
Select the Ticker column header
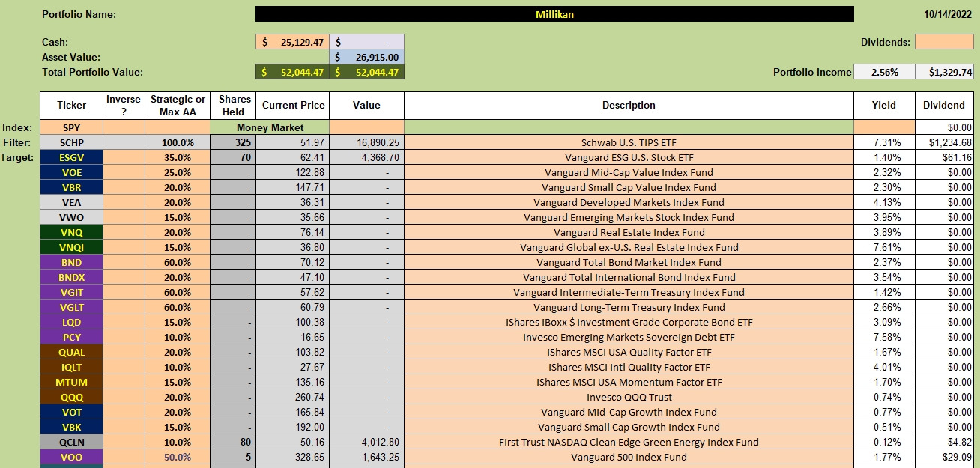tap(72, 106)
